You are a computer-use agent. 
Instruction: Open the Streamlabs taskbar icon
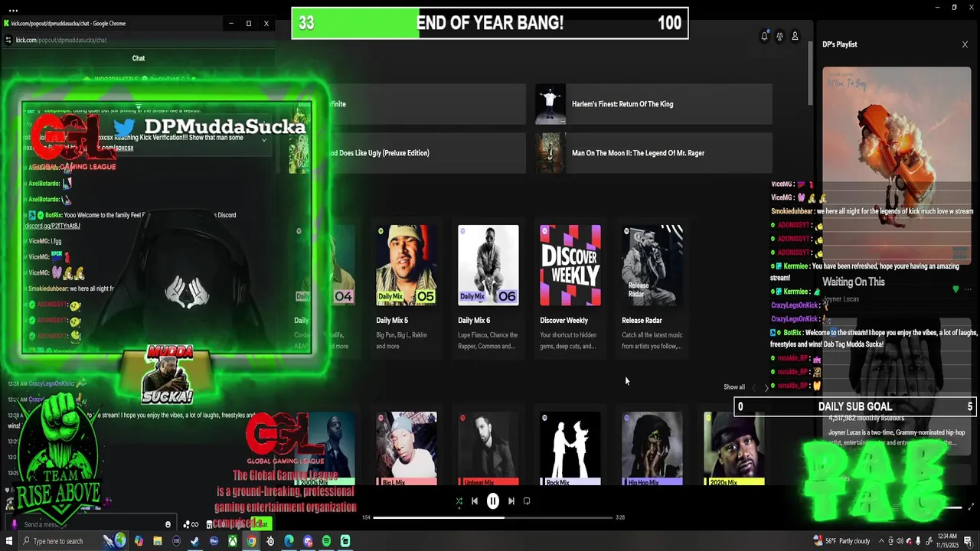[x=345, y=541]
